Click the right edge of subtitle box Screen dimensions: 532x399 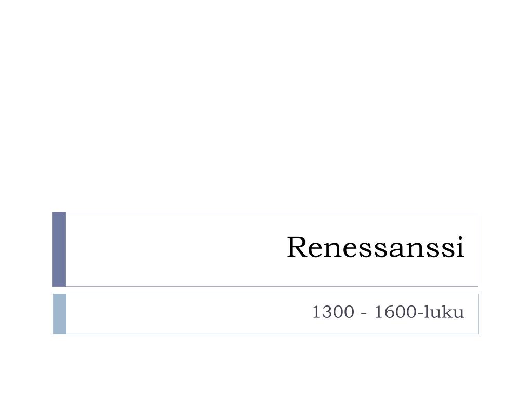[x=478, y=314]
